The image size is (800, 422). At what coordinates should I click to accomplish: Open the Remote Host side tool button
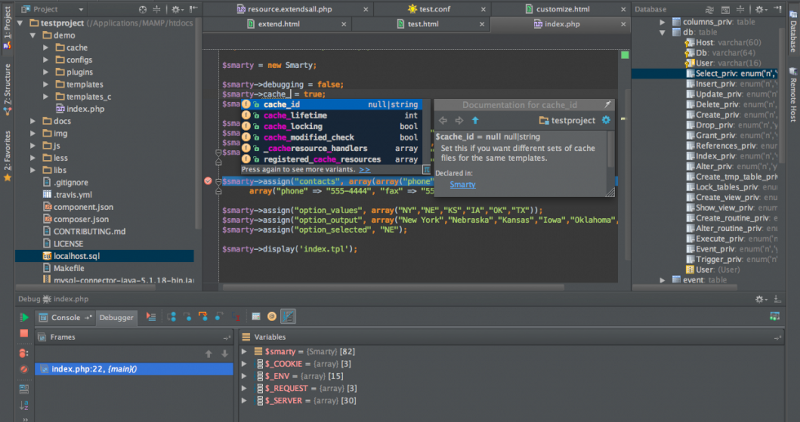(793, 95)
